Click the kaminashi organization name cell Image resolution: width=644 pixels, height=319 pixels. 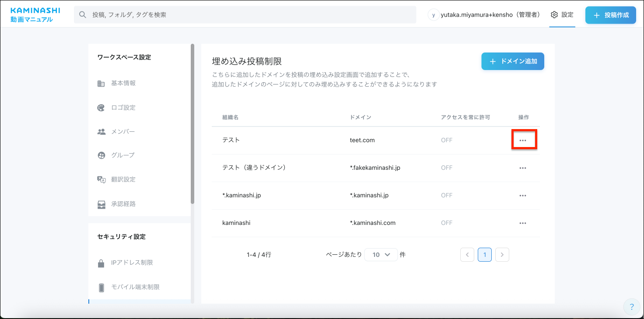click(236, 223)
